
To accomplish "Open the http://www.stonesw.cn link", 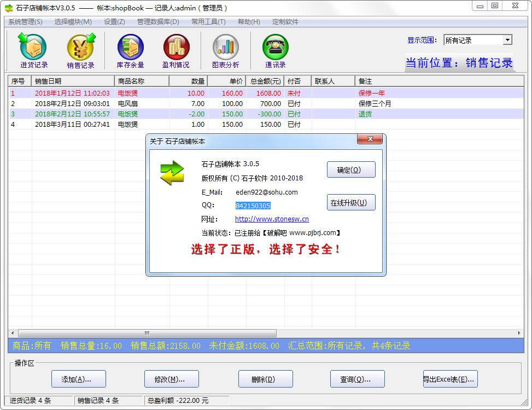I will (x=272, y=219).
